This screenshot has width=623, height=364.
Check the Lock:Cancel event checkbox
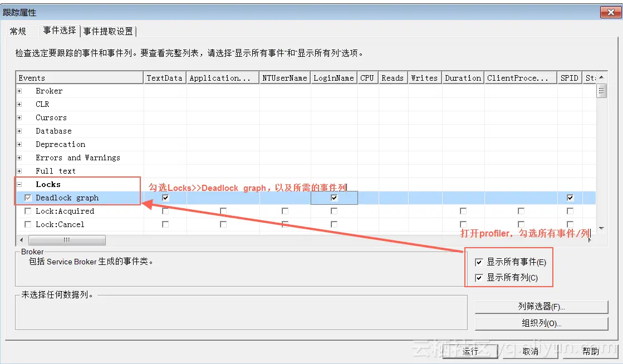27,224
